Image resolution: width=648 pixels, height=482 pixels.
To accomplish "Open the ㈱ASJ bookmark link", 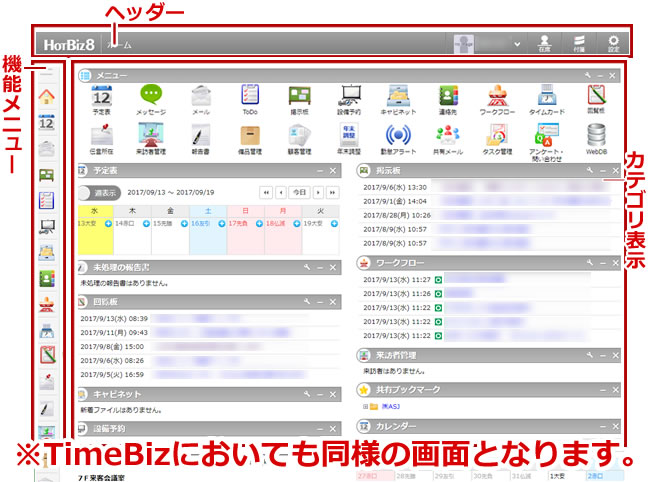I will tap(391, 407).
